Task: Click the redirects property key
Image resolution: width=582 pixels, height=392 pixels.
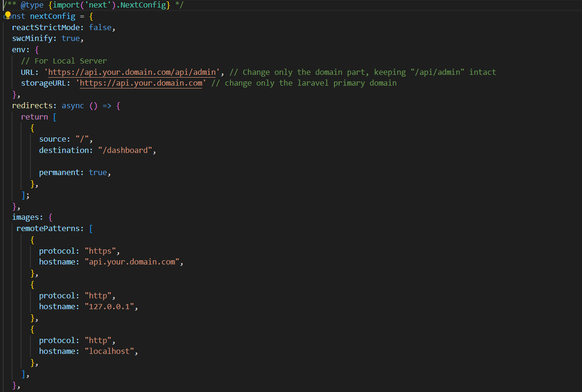Action: [x=34, y=106]
